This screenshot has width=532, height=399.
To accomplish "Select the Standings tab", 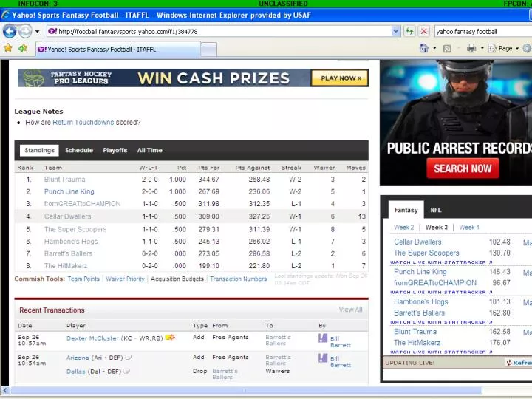I will click(39, 150).
